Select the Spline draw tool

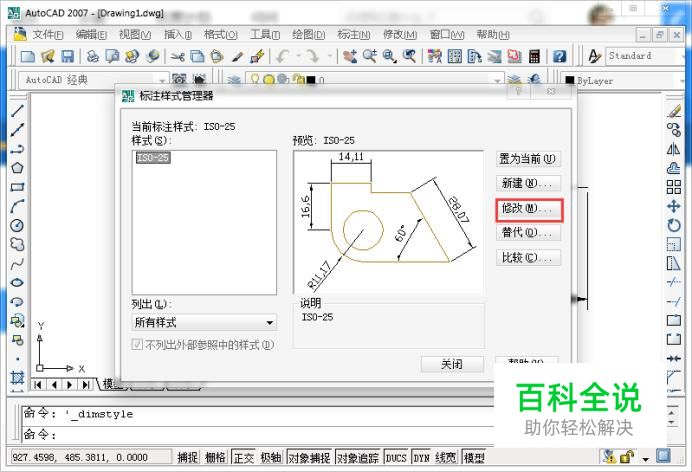(x=17, y=264)
